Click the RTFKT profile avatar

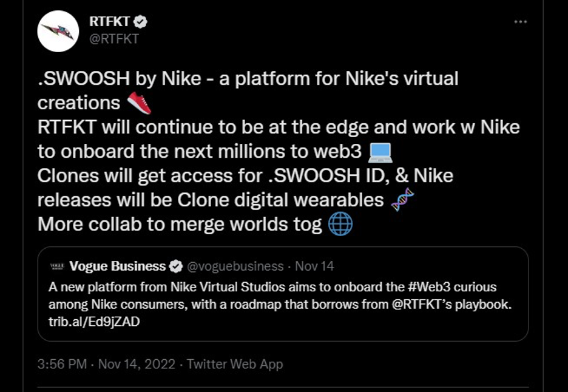click(x=58, y=31)
